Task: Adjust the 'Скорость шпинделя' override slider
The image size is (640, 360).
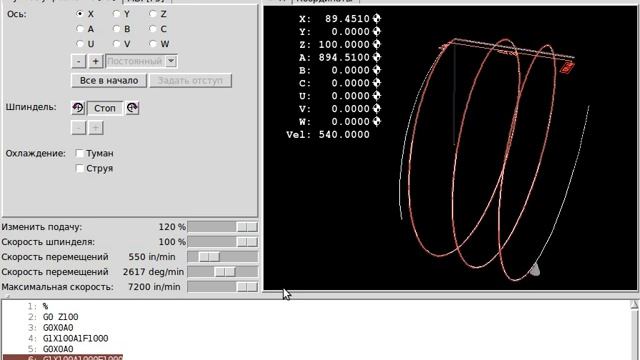Action: [223, 242]
